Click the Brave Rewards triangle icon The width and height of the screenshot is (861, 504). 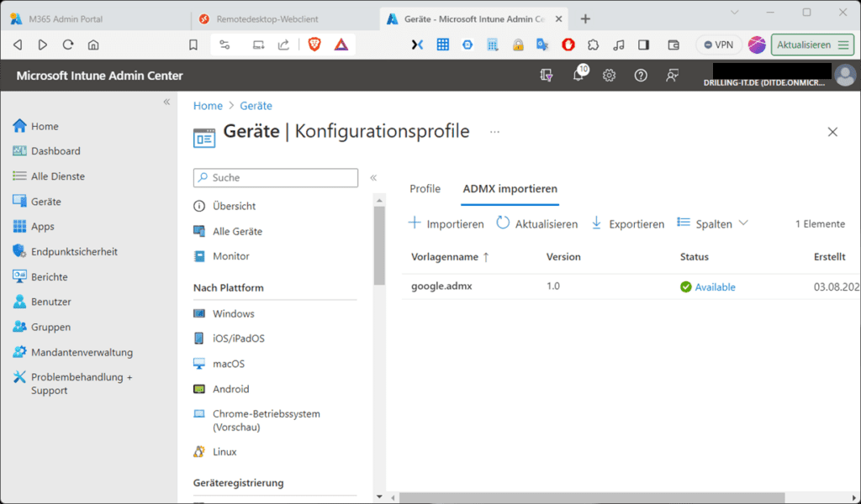point(341,45)
